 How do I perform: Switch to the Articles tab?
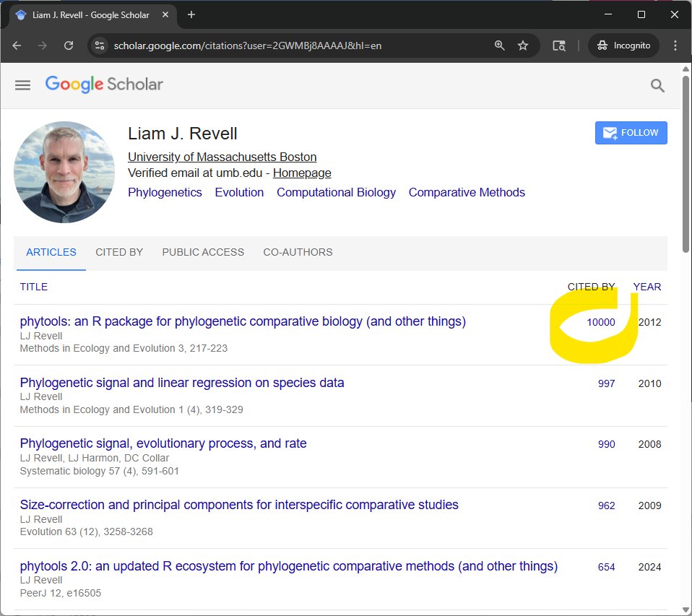pos(51,252)
